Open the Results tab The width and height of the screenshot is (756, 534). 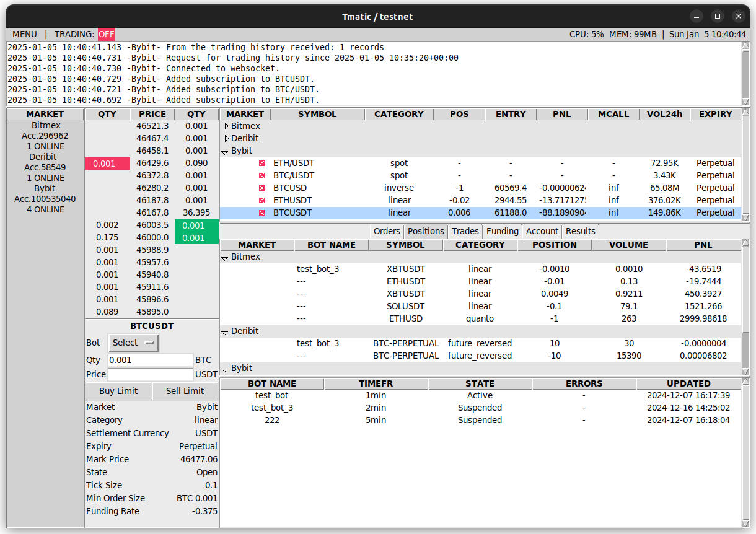(x=581, y=231)
